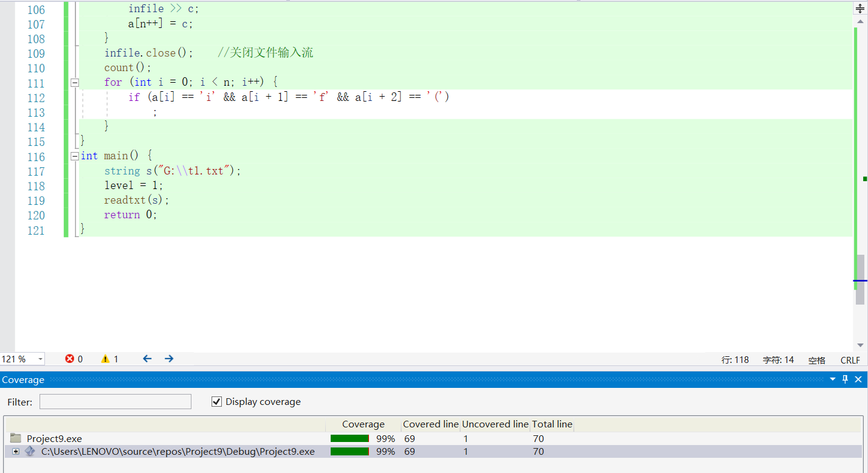Click line number 121

click(36, 230)
